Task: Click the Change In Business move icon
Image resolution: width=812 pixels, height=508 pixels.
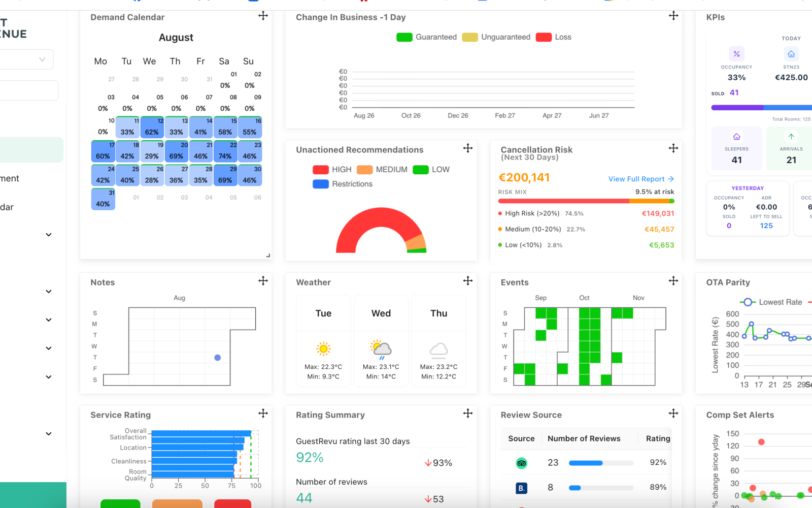Action: tap(673, 16)
